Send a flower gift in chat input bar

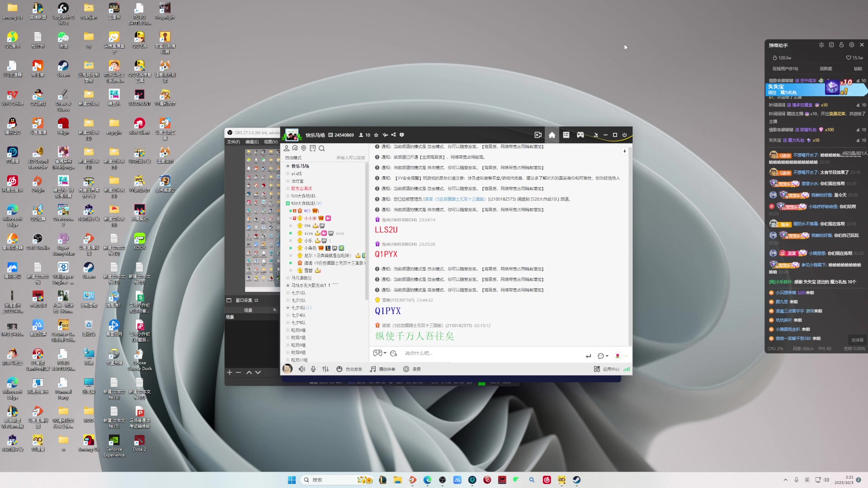(618, 356)
